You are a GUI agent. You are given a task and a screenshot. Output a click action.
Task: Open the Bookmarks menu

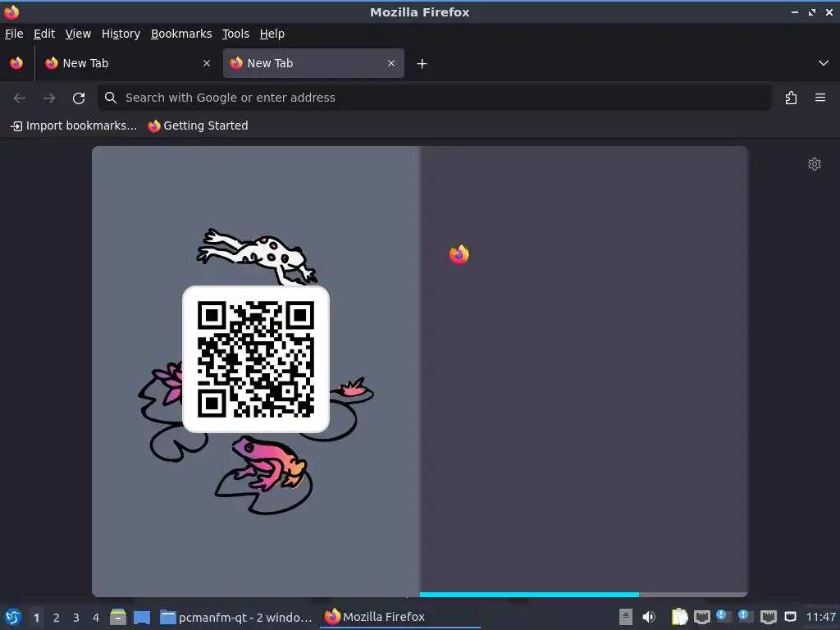[x=181, y=34]
